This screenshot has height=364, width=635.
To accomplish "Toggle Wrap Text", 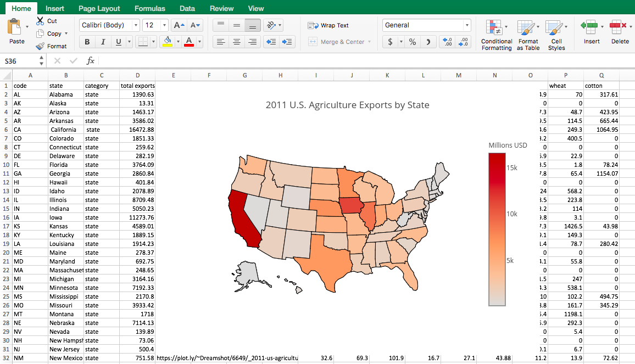I will click(x=328, y=25).
